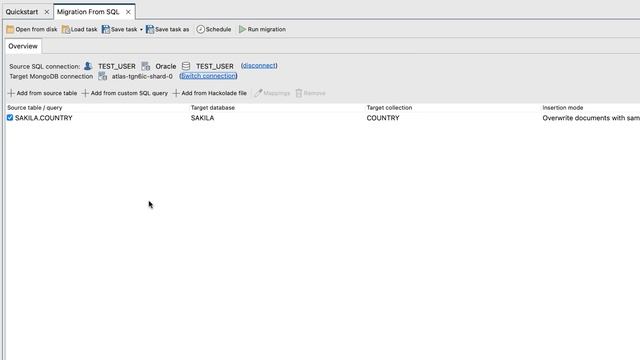Click the plus icon beside Add from custom SQL query

(85, 93)
